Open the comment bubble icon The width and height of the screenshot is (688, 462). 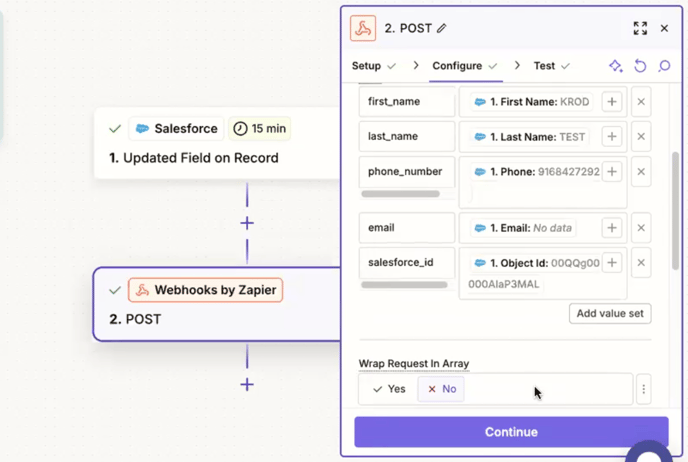664,66
